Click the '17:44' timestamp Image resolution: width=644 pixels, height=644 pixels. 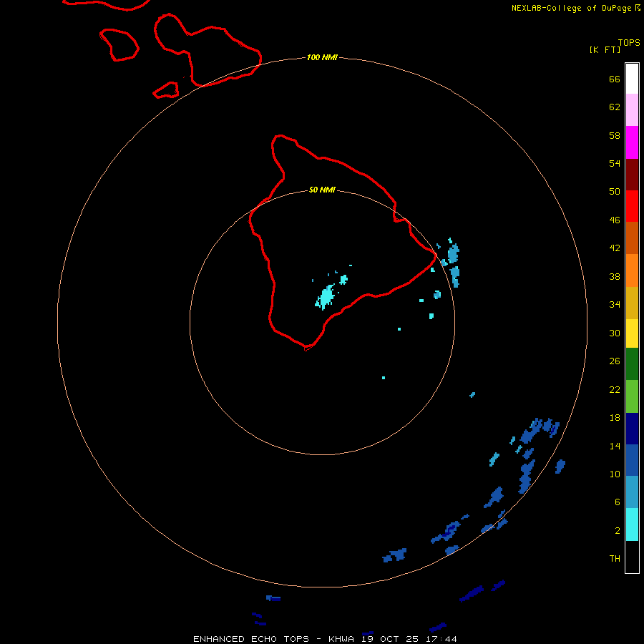(441, 639)
